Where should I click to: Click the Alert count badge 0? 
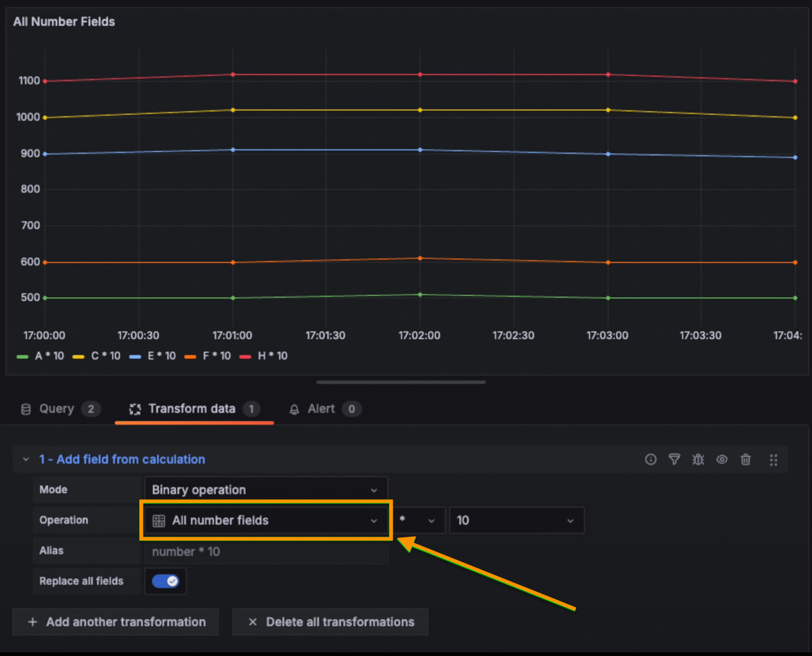pyautogui.click(x=351, y=409)
